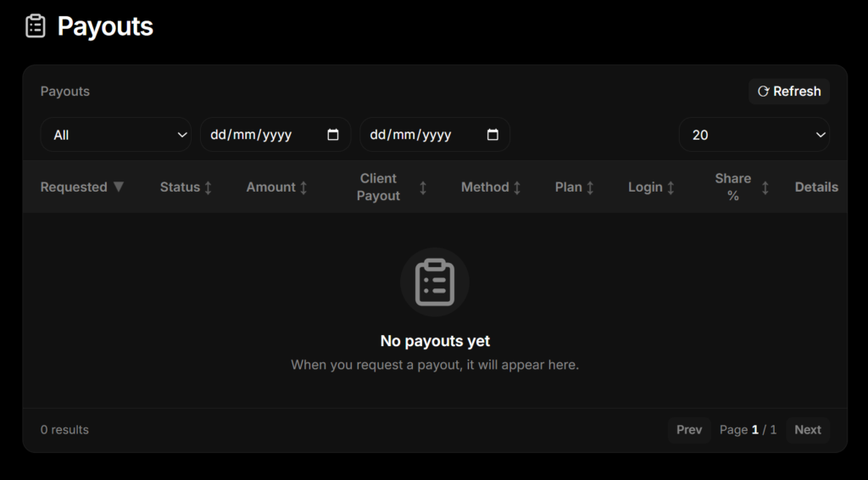868x480 pixels.
Task: Open the page size dropdown showing 20
Action: point(754,135)
